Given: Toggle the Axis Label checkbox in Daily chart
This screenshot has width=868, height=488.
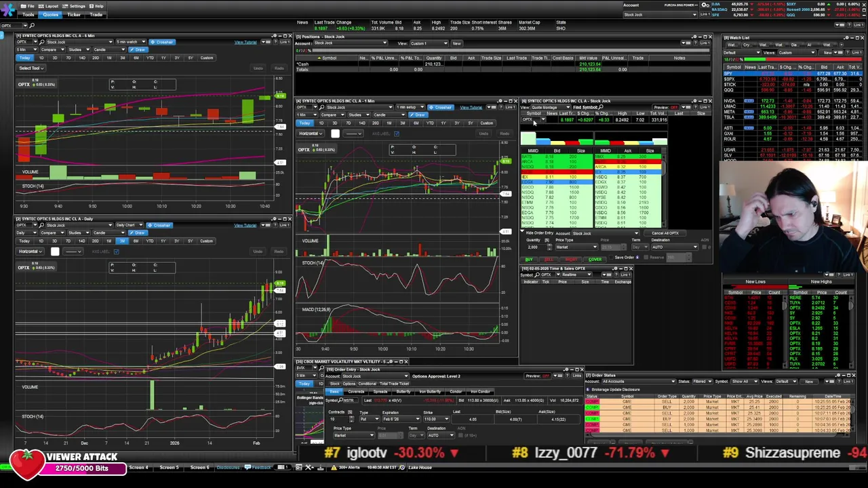Looking at the screenshot, I should 116,251.
